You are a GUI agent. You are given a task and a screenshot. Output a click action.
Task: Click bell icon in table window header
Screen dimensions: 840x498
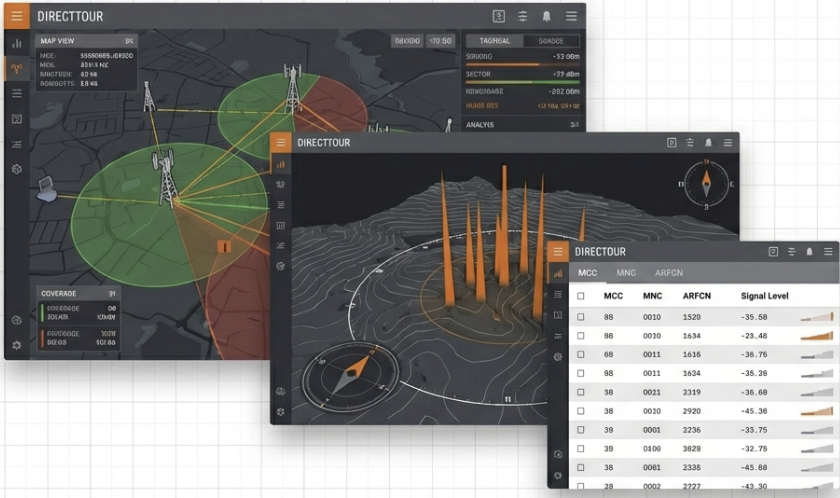809,252
